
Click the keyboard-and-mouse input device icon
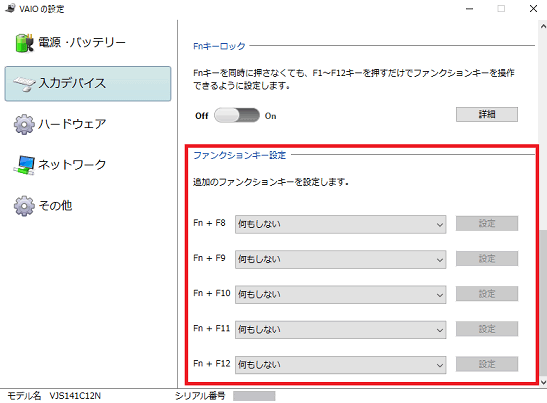[x=24, y=84]
